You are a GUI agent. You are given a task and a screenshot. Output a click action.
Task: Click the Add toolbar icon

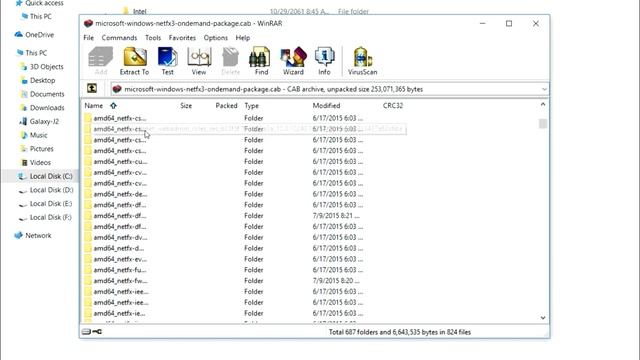[x=100, y=61]
